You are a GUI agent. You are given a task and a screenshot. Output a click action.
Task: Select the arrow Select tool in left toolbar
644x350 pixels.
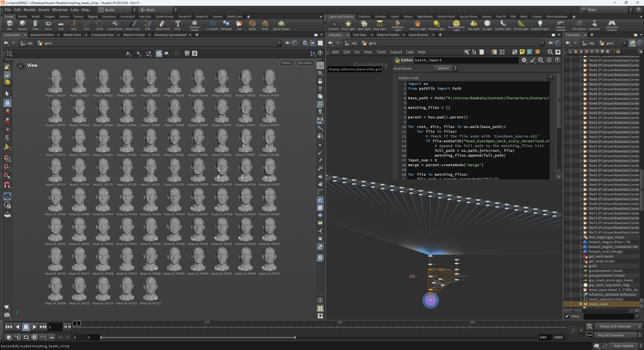(7, 94)
